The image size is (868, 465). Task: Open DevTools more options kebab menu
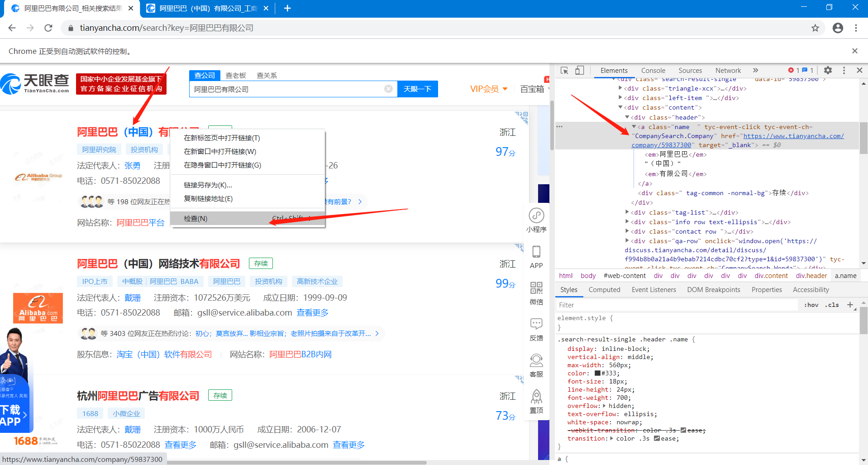(x=844, y=70)
